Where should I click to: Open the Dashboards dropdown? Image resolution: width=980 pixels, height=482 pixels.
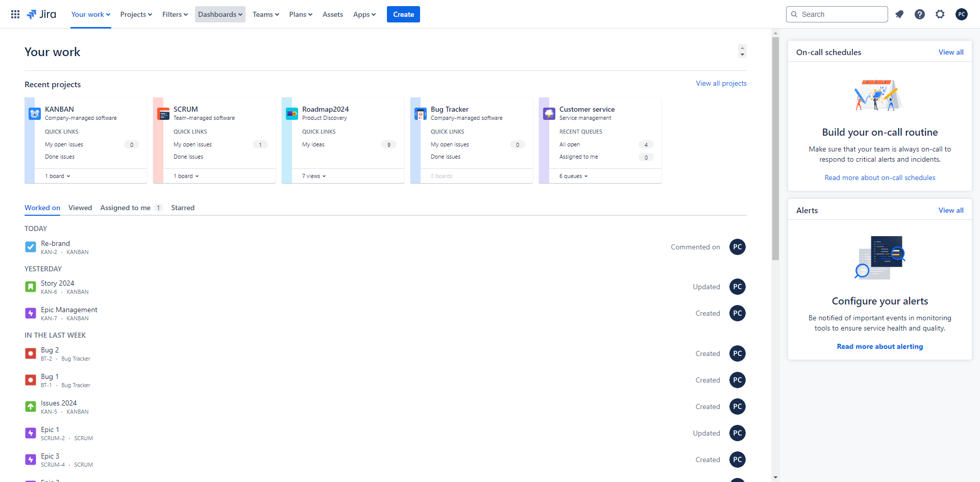point(220,14)
